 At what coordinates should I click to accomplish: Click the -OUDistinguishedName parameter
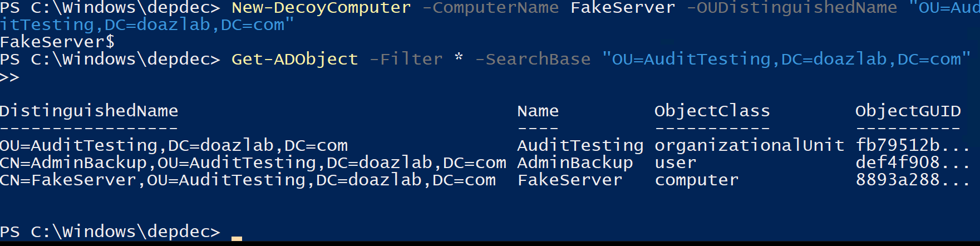click(791, 8)
